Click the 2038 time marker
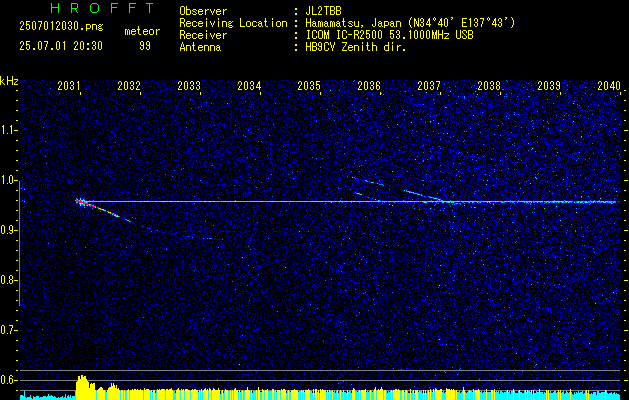The image size is (629, 400). pyautogui.click(x=489, y=85)
